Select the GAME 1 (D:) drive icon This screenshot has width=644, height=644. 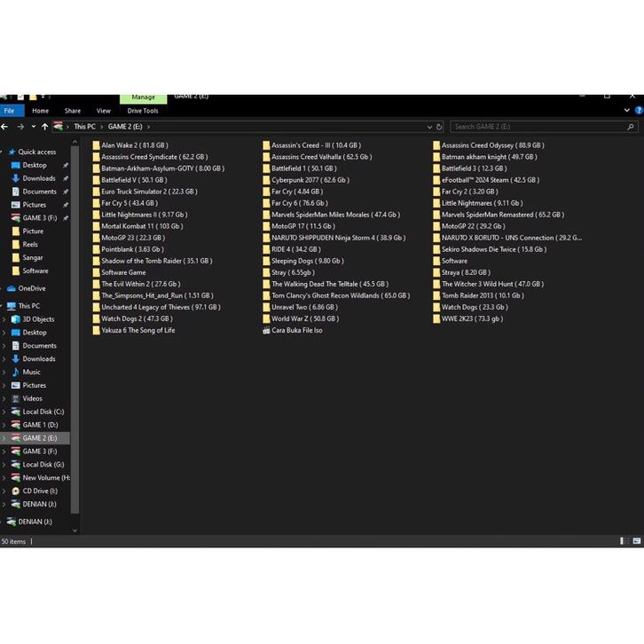click(x=16, y=425)
